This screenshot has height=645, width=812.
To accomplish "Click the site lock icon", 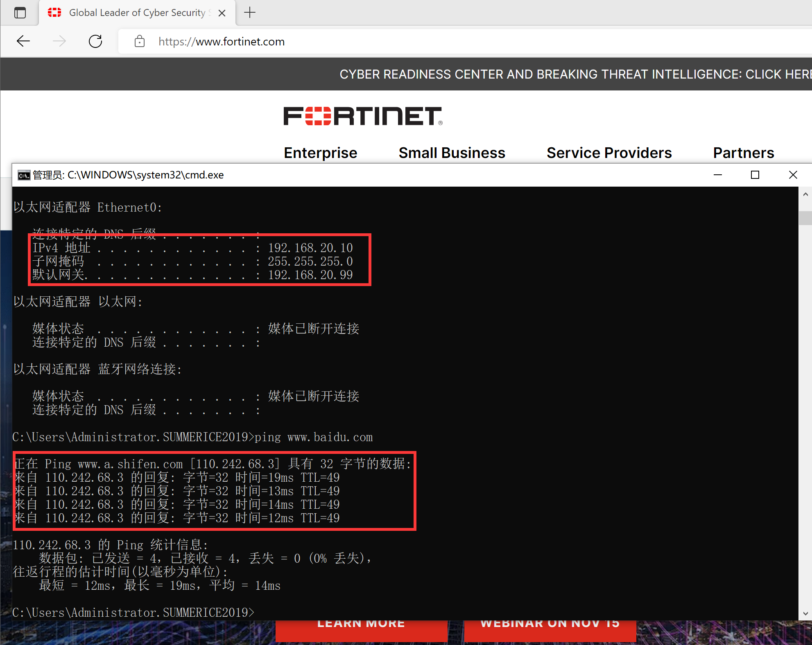I will [140, 41].
